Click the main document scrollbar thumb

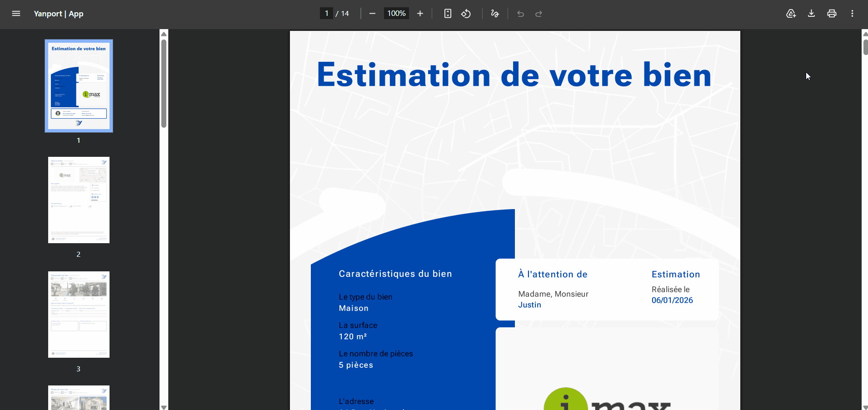[x=865, y=47]
